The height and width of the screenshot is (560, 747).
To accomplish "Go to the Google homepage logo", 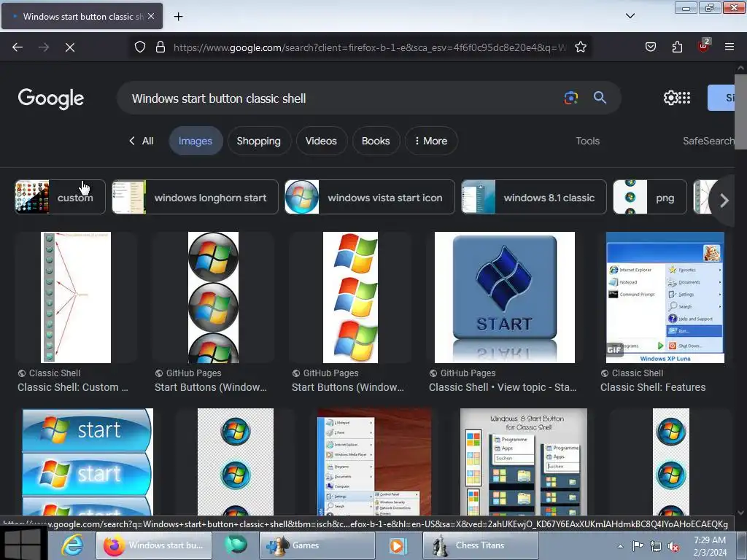I will point(51,98).
